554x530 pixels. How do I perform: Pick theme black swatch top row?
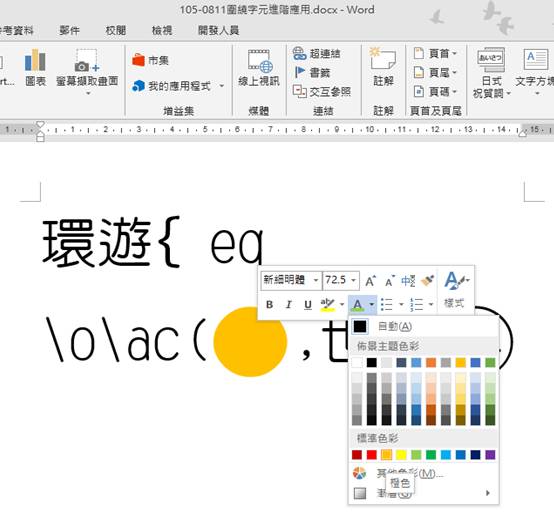[372, 363]
